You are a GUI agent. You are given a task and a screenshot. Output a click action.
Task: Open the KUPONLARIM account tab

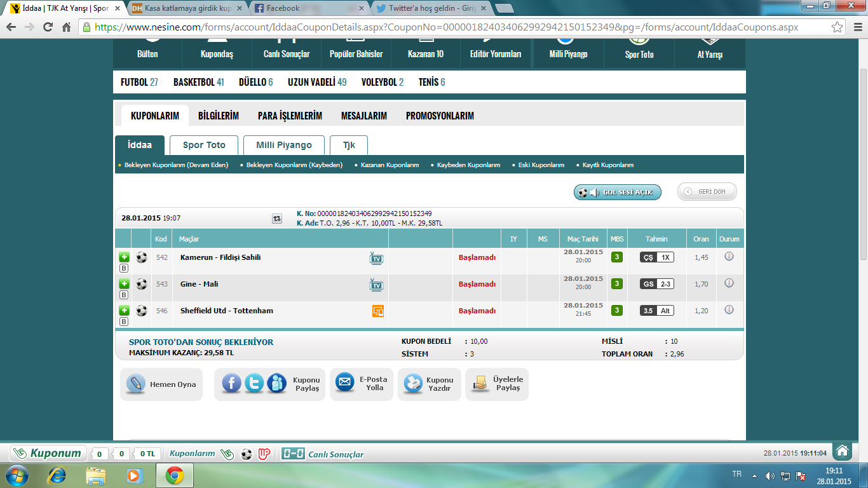tap(155, 116)
